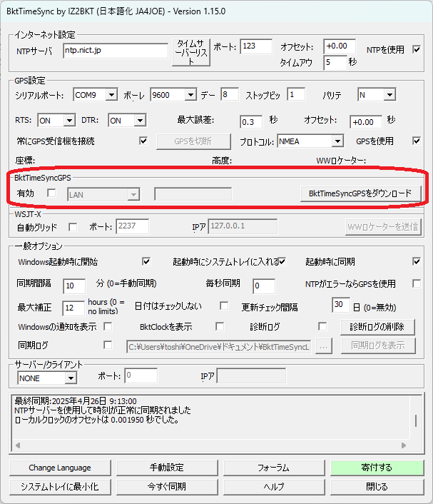Image resolution: width=433 pixels, height=504 pixels.
Task: Click the 最大誤差 field 0.3
Action: click(x=251, y=122)
